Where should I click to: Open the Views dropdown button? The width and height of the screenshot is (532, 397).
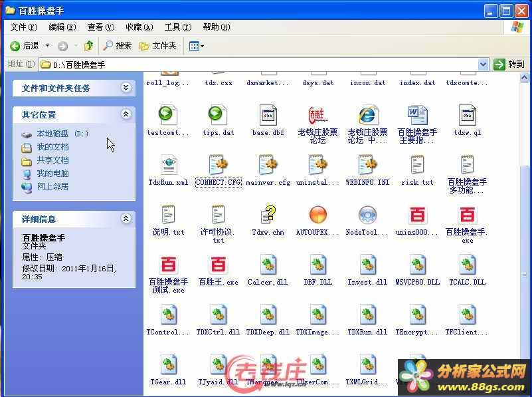pos(196,45)
